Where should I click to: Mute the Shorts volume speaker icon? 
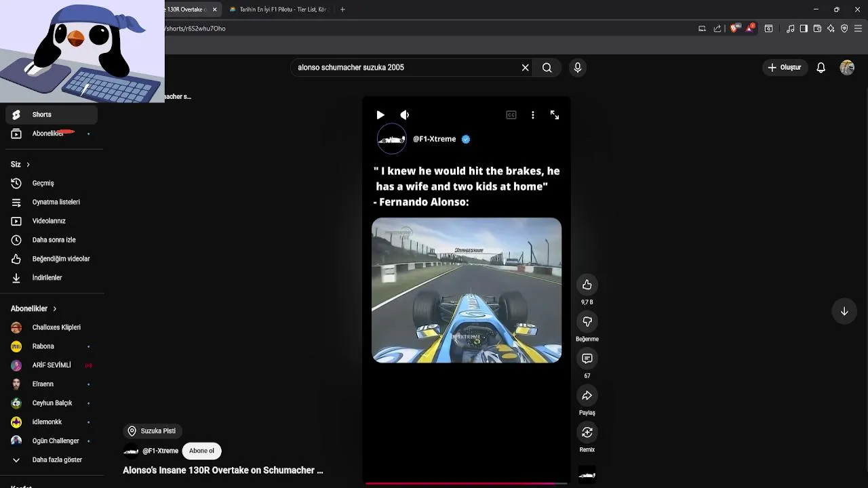(405, 115)
